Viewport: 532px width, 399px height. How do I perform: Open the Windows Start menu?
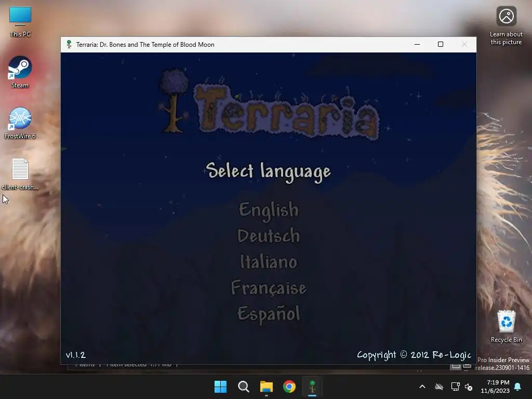point(220,387)
